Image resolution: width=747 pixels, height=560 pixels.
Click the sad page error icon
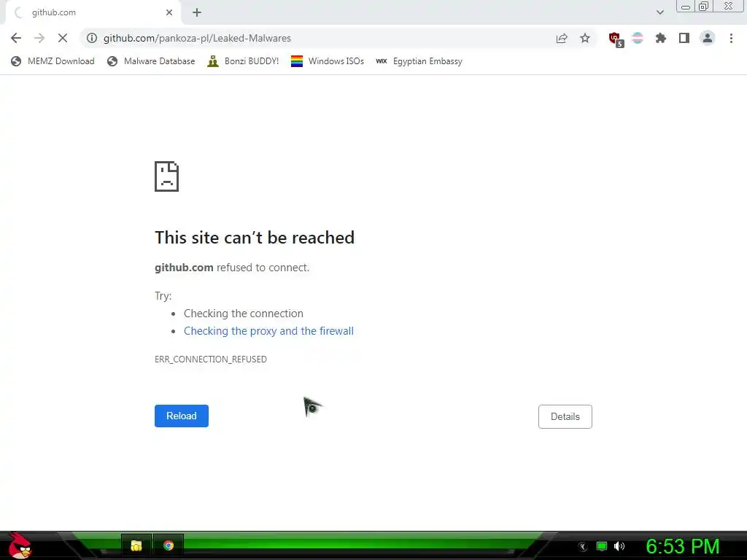pos(167,176)
